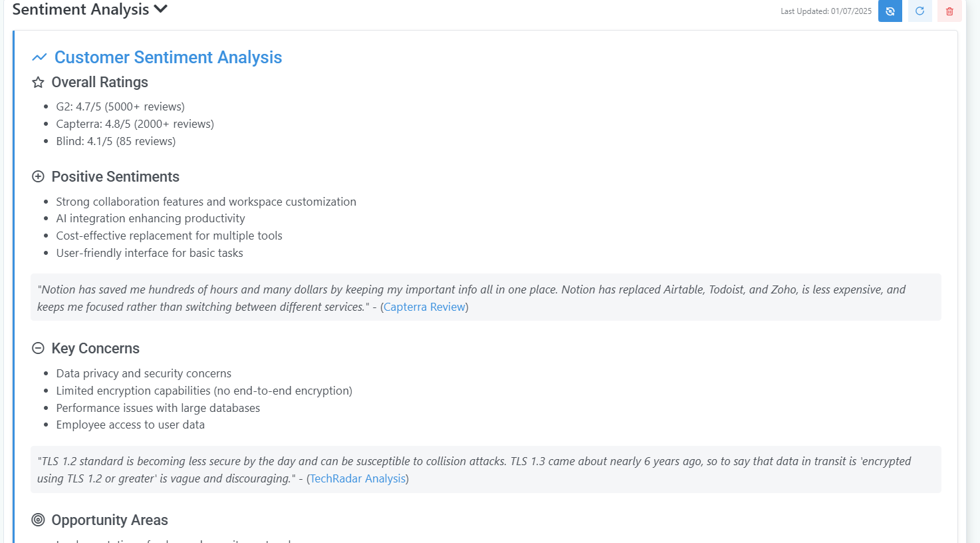Click the target icon by Opportunity Areas
980x543 pixels.
point(38,520)
